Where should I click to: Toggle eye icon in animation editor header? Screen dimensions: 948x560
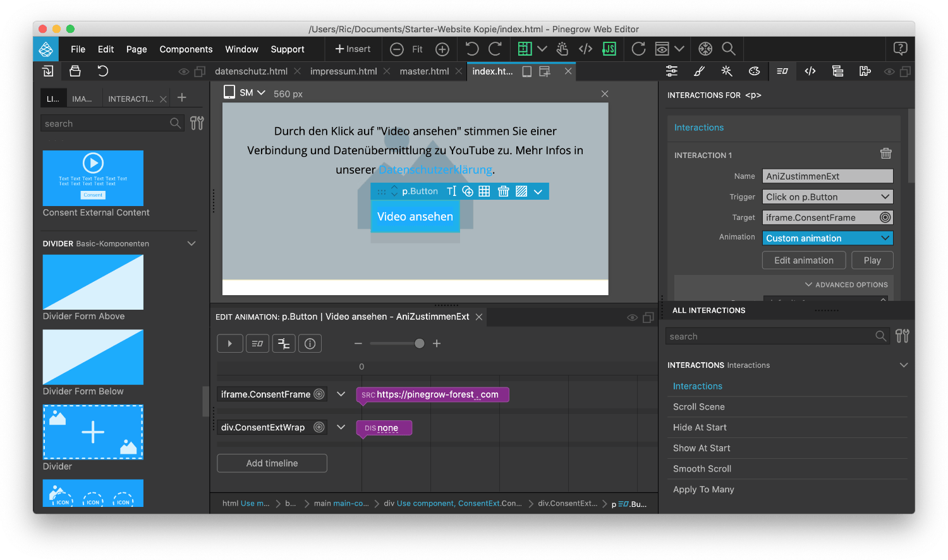pos(632,318)
